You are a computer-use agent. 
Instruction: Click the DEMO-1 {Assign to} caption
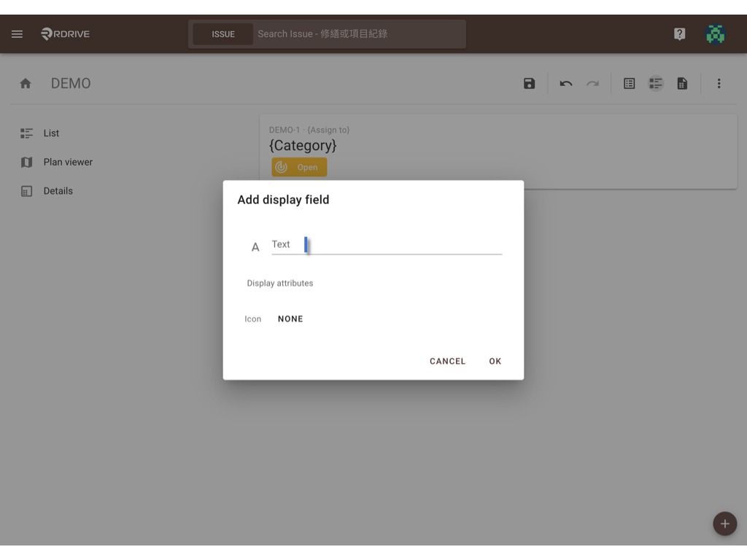click(309, 130)
